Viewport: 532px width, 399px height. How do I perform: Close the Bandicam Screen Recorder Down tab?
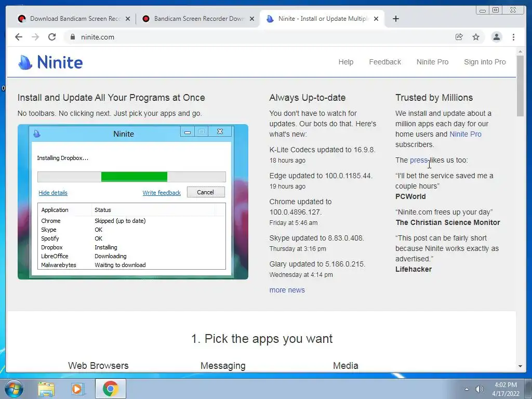click(x=252, y=19)
